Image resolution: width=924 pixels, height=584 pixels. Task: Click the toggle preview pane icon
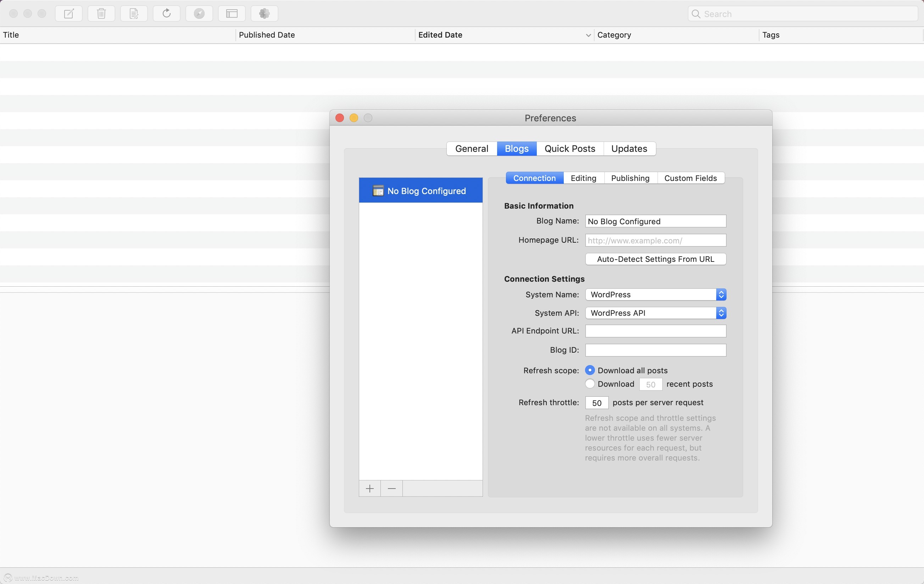tap(232, 14)
